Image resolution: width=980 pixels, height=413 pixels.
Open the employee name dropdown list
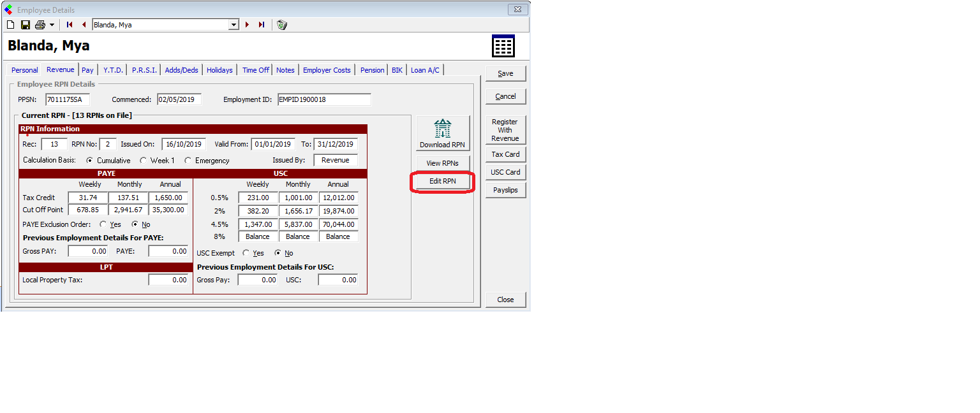click(234, 25)
